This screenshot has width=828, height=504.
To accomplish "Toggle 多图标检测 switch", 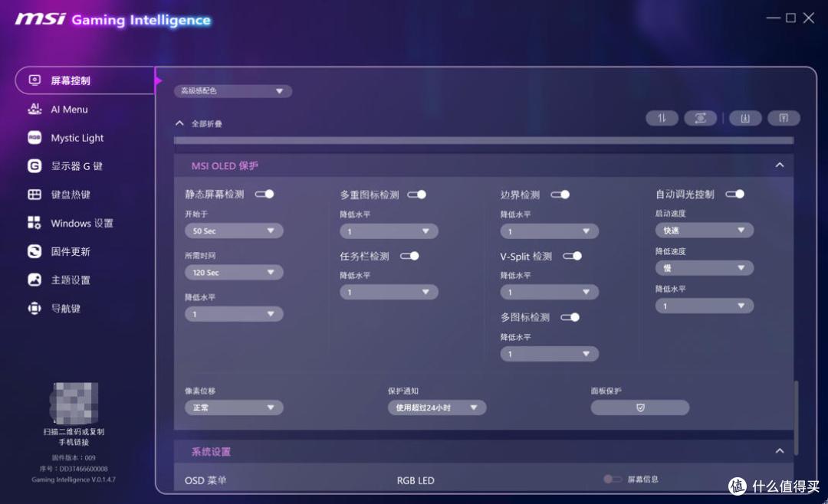I will pos(570,317).
